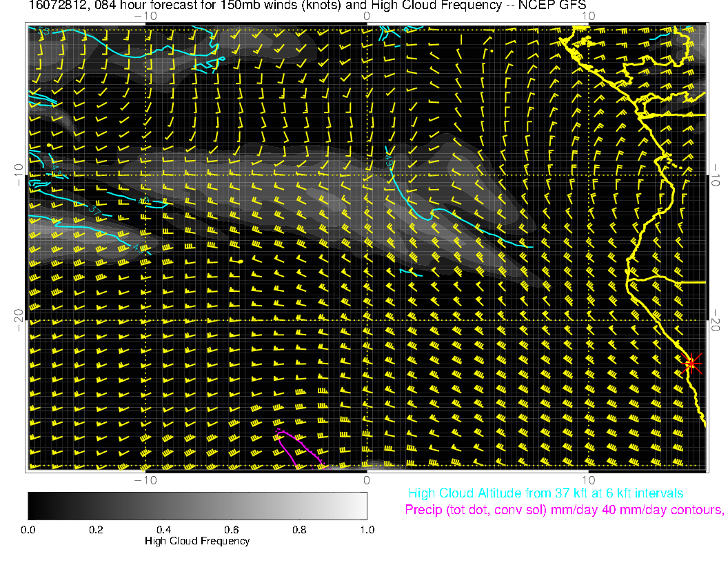The width and height of the screenshot is (728, 563).
Task: Select the 'High Cloud Frequency' colorbar caption
Action: (x=197, y=541)
